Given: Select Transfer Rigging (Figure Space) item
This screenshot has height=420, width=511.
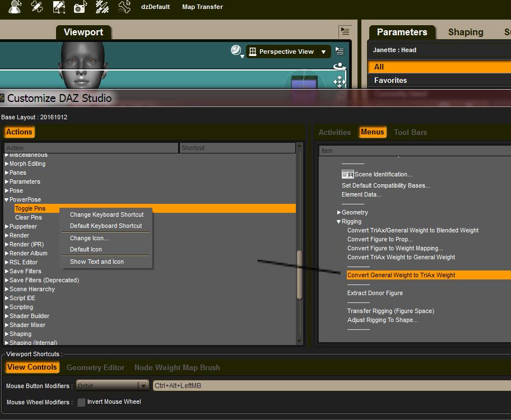Looking at the screenshot, I should [391, 311].
